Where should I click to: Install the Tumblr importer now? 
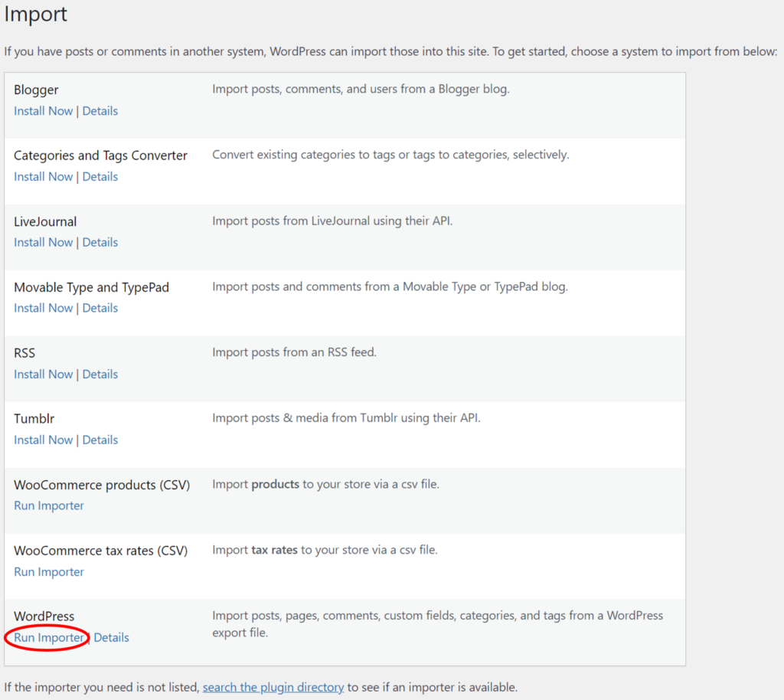click(x=43, y=440)
